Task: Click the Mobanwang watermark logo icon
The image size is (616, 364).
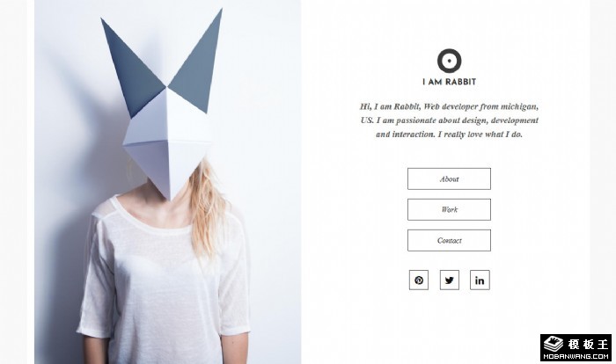Action: (554, 345)
